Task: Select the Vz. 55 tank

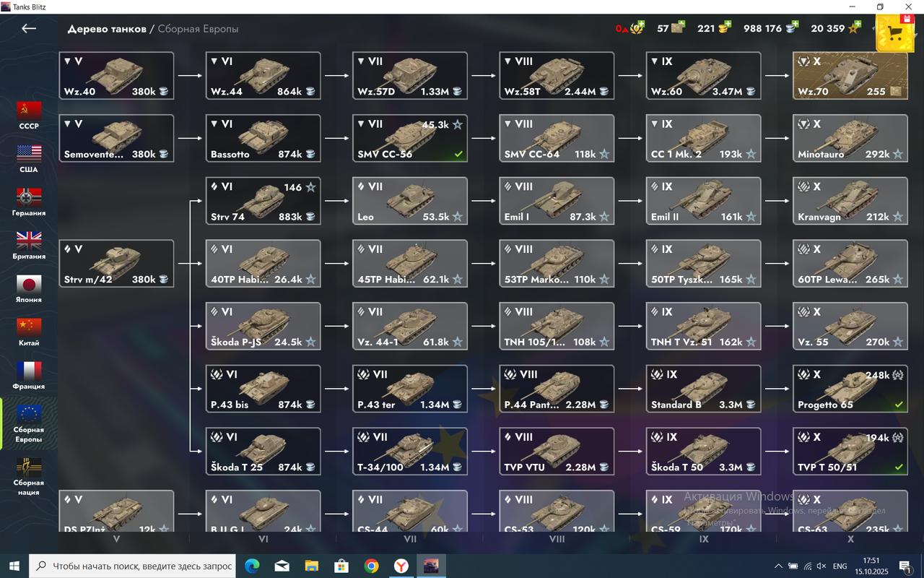Action: pyautogui.click(x=850, y=326)
